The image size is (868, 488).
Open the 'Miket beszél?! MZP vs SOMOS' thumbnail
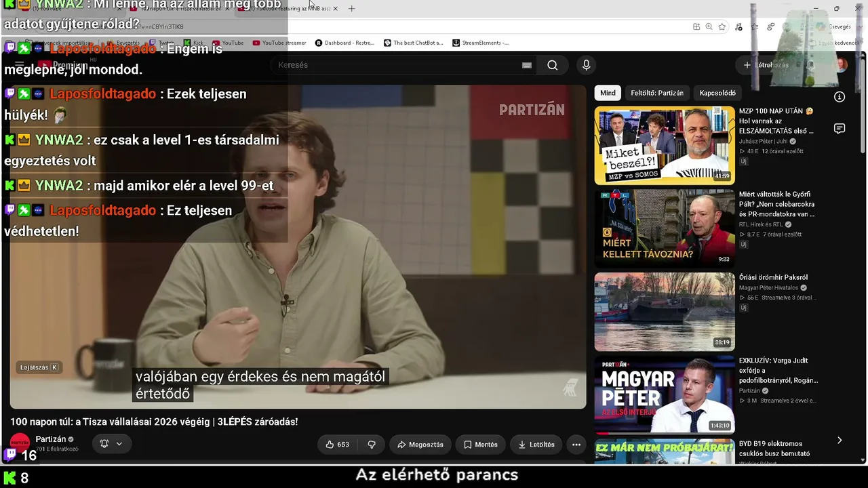click(665, 145)
